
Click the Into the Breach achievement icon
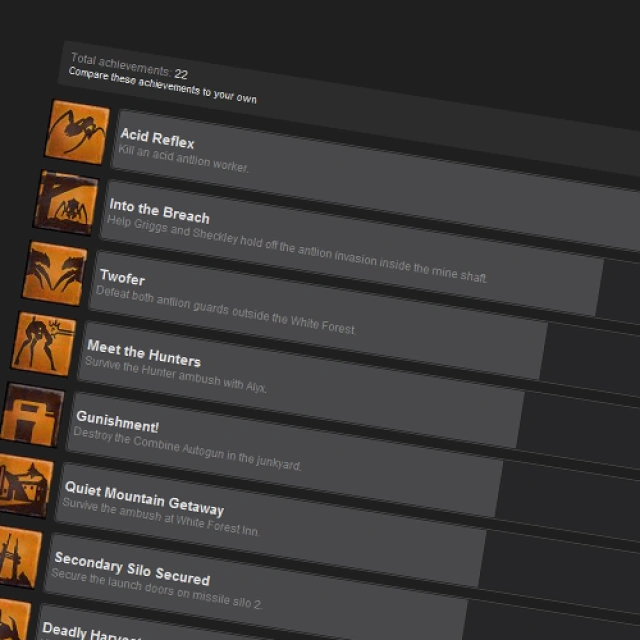tap(66, 203)
